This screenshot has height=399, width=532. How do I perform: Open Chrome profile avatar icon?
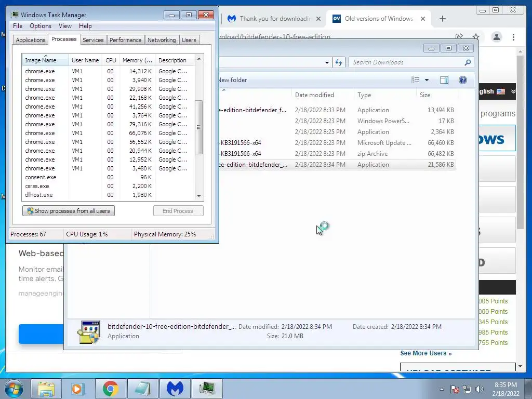click(496, 37)
